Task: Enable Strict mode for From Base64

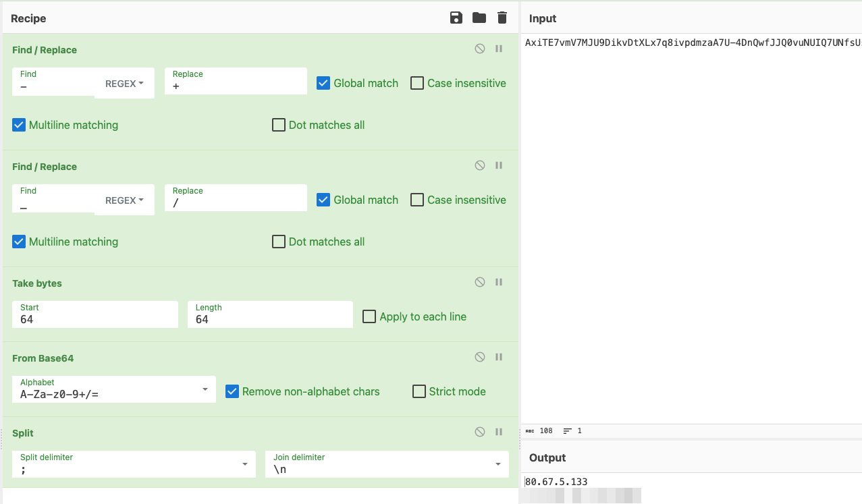Action: click(x=419, y=391)
